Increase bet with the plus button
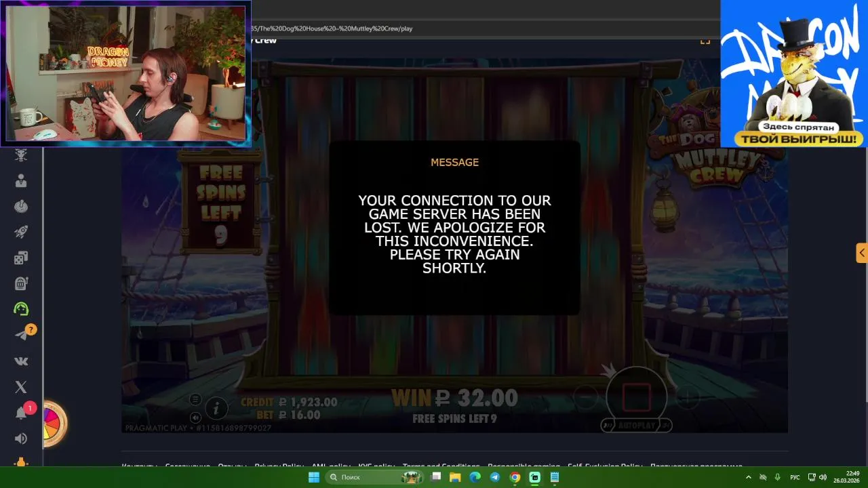The width and height of the screenshot is (868, 488). pyautogui.click(x=687, y=396)
